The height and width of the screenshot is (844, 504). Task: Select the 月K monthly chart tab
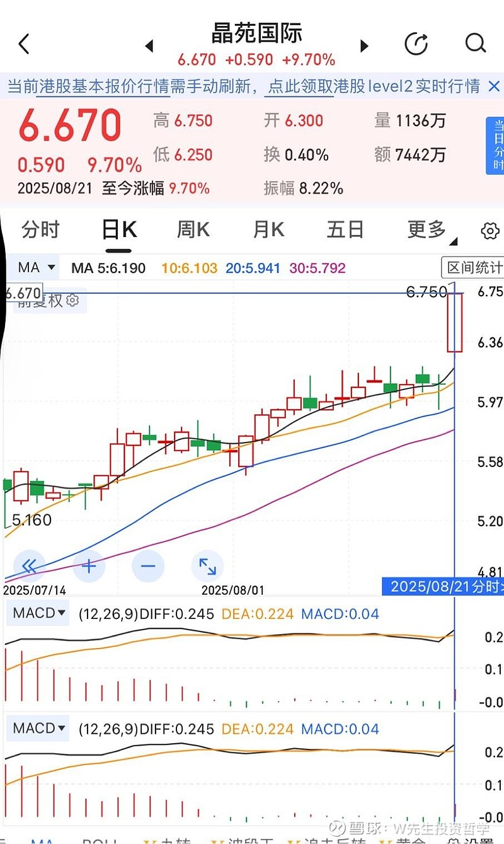click(x=268, y=229)
